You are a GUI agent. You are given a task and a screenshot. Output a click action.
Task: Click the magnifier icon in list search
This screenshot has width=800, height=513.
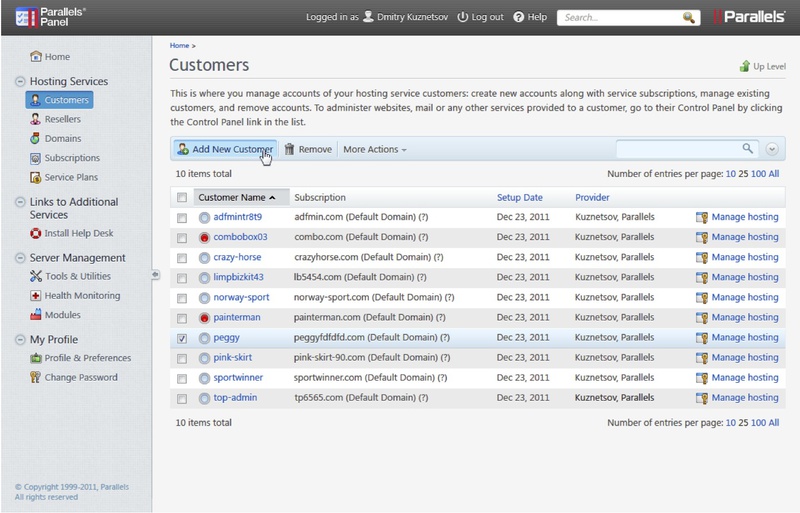[747, 148]
